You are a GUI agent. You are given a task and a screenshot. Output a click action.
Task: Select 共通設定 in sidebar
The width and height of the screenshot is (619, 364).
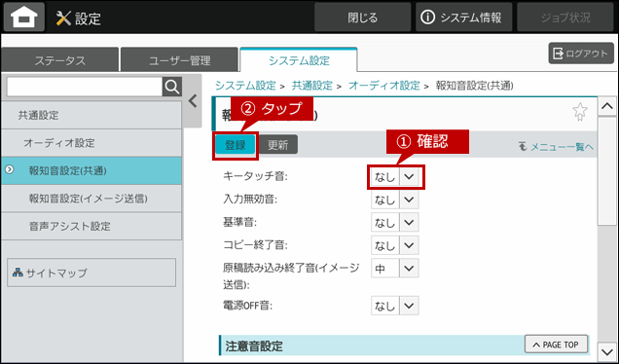(x=91, y=115)
